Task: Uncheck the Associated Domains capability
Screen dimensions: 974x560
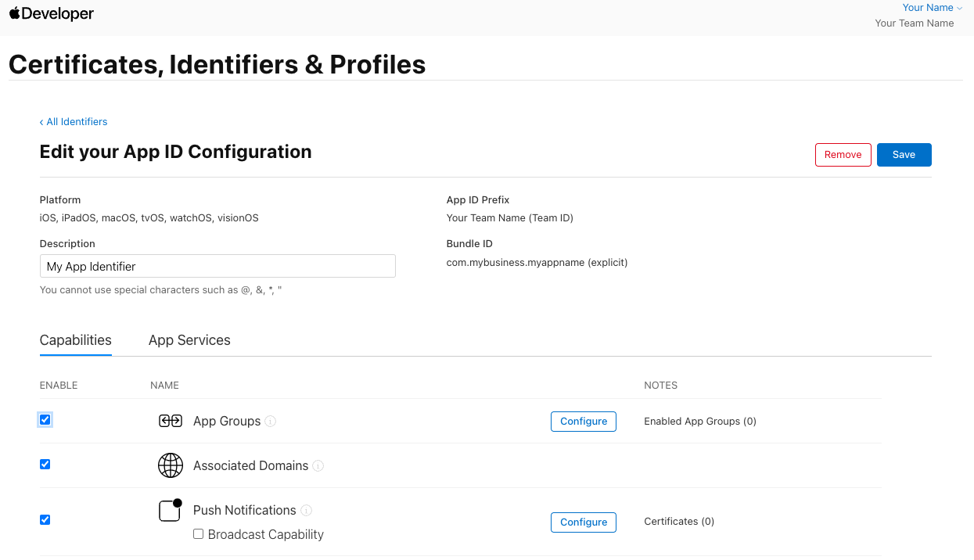Action: pyautogui.click(x=45, y=465)
